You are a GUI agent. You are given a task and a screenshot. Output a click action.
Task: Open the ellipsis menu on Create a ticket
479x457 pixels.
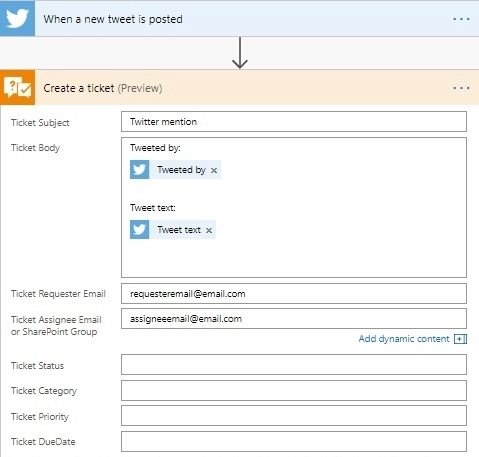point(461,88)
